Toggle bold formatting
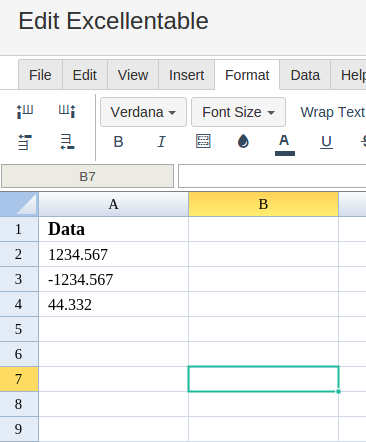This screenshot has width=366, height=442. tap(118, 142)
